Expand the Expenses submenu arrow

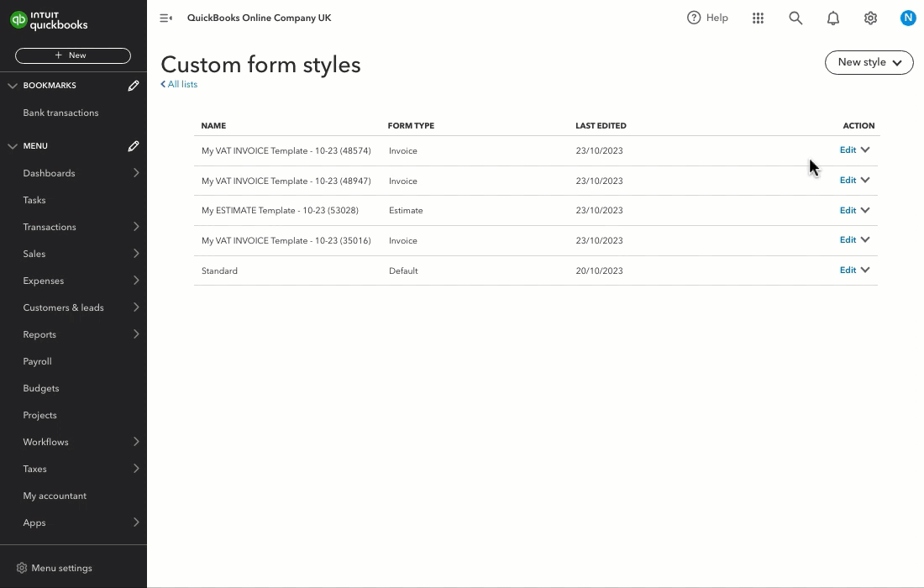(x=136, y=280)
